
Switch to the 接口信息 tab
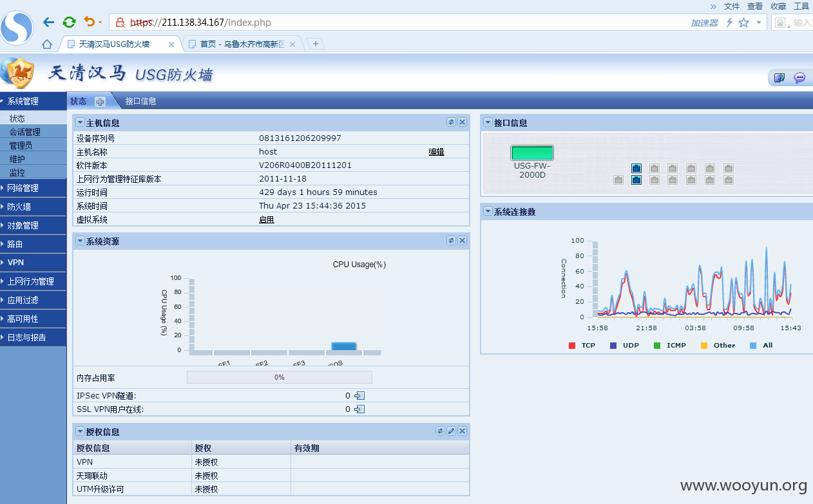[x=140, y=101]
